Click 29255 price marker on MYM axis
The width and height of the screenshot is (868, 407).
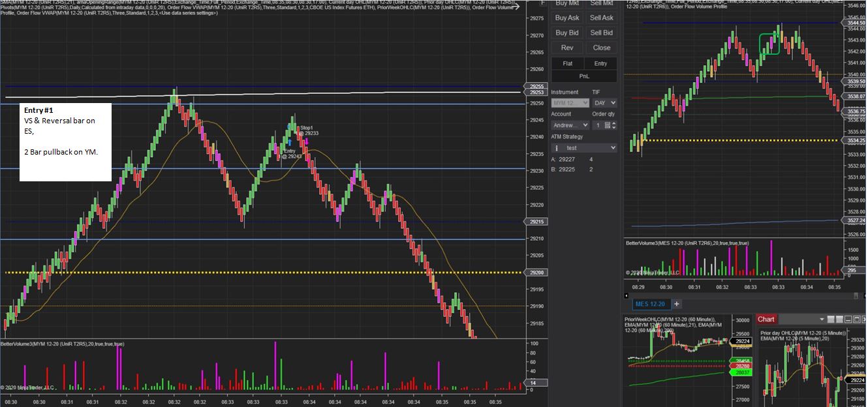coord(536,86)
